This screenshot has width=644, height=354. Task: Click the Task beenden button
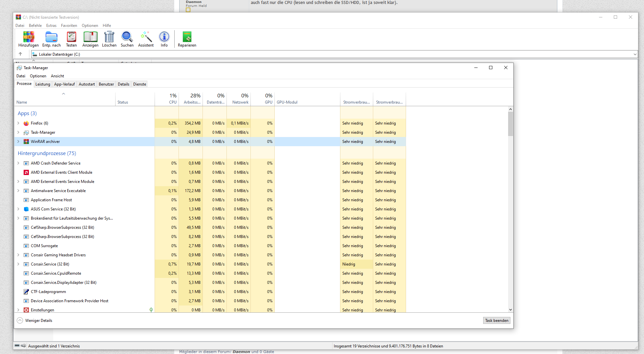[496, 321]
